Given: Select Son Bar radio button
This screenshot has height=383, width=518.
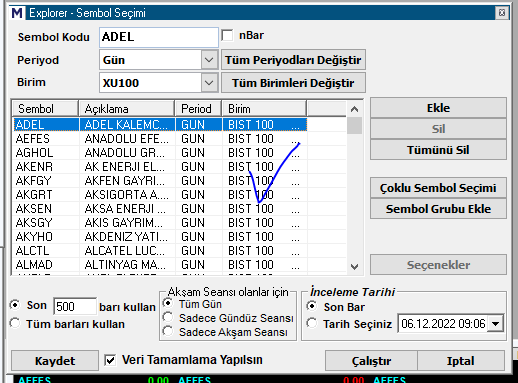Looking at the screenshot, I should point(312,306).
